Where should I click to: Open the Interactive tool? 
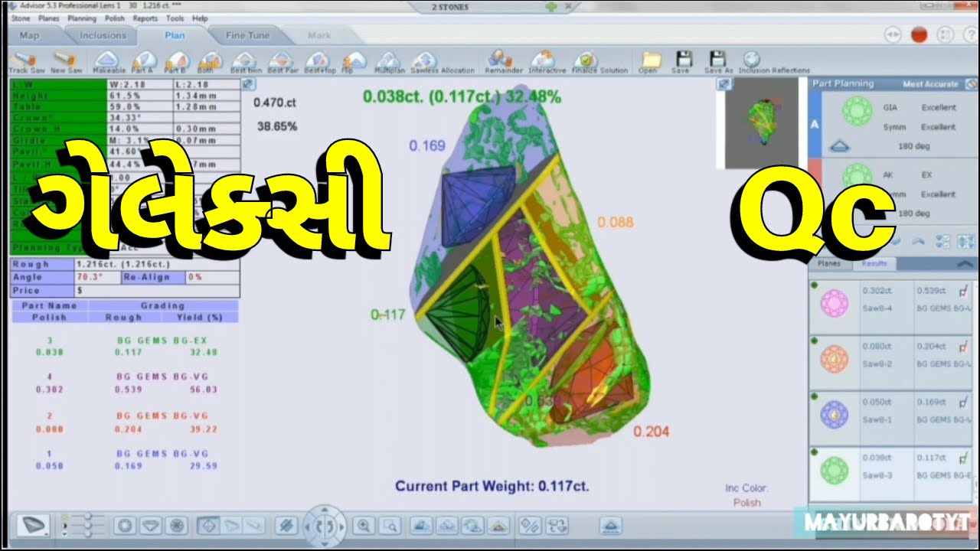coord(547,63)
